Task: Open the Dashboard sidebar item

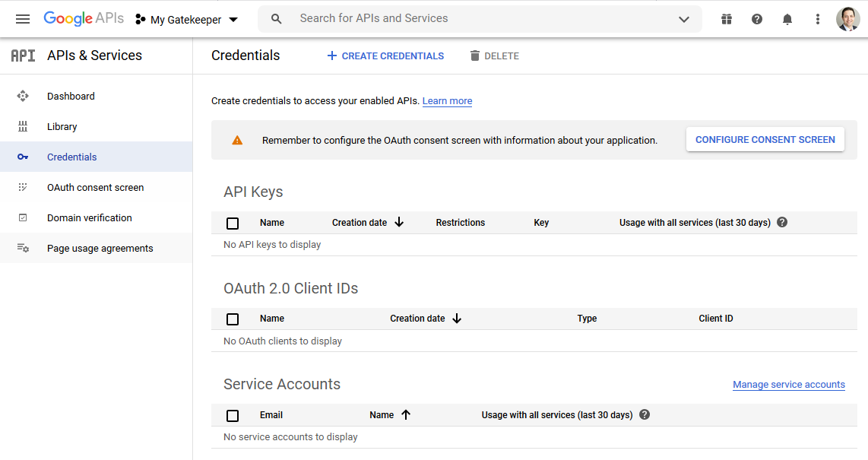Action: (x=71, y=97)
